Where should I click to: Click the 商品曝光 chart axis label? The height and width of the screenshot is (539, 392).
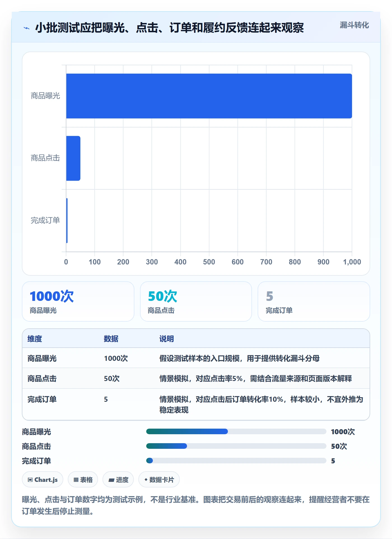coord(45,96)
